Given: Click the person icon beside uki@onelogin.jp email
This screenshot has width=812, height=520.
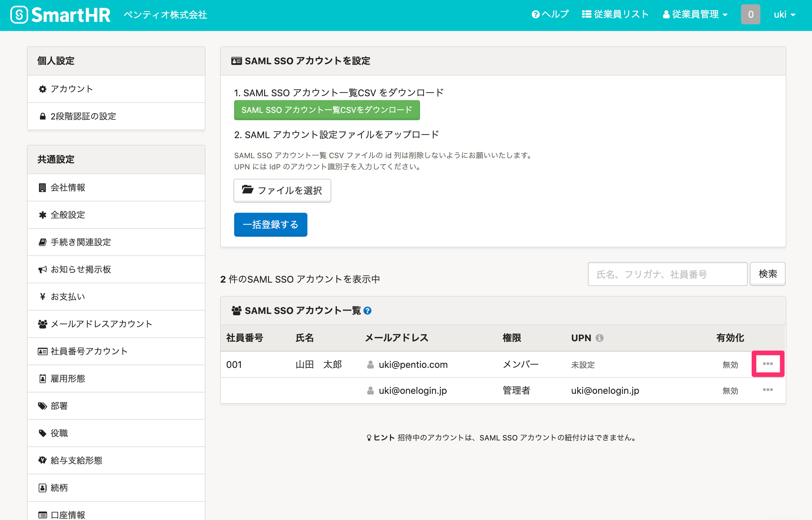Looking at the screenshot, I should pos(371,391).
